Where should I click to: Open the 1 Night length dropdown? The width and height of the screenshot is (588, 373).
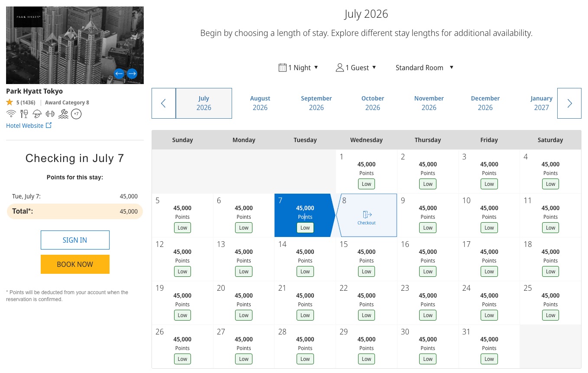[x=298, y=68]
